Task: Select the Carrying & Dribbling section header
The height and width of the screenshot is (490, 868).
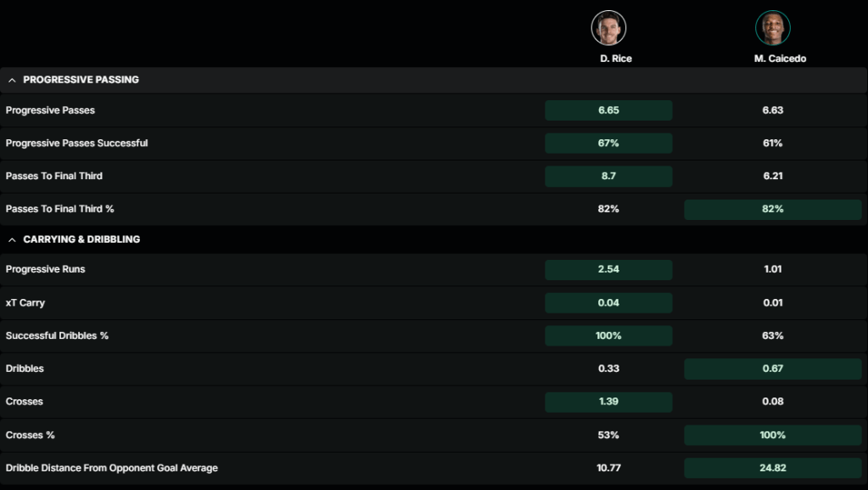Action: 81,239
